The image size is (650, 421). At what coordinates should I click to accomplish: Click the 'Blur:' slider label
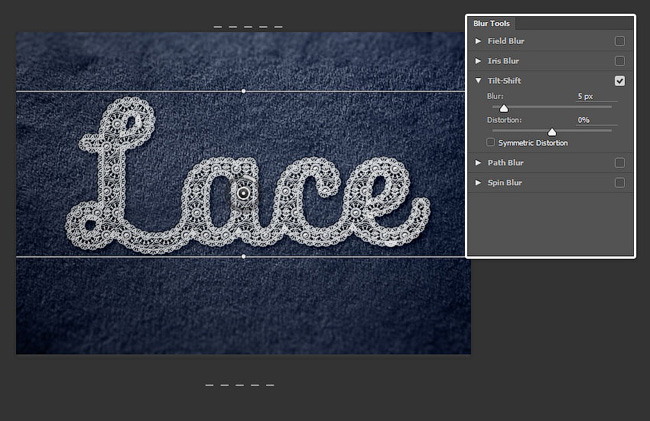point(495,96)
